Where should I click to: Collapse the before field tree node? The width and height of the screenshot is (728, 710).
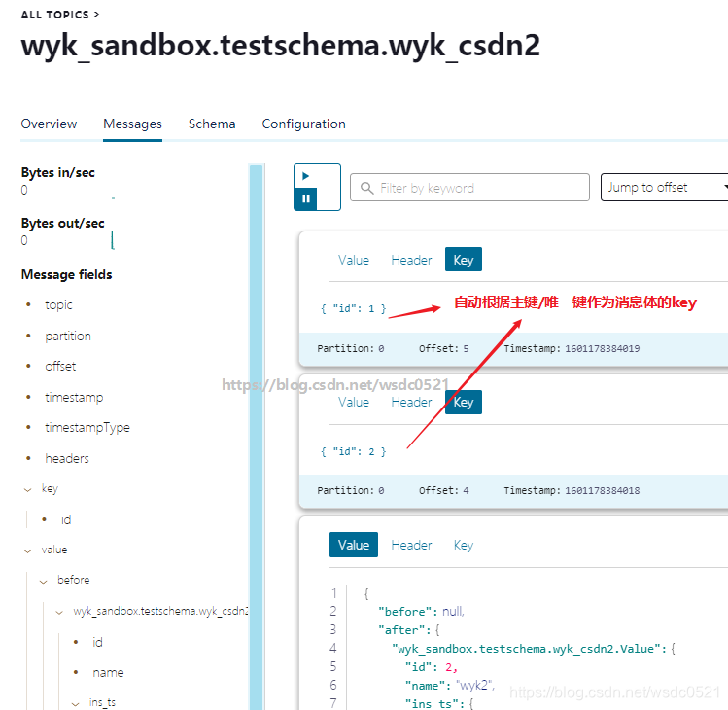coord(44,582)
